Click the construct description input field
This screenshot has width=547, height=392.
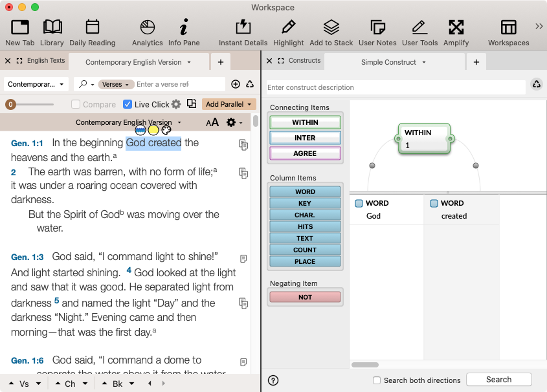(x=395, y=87)
